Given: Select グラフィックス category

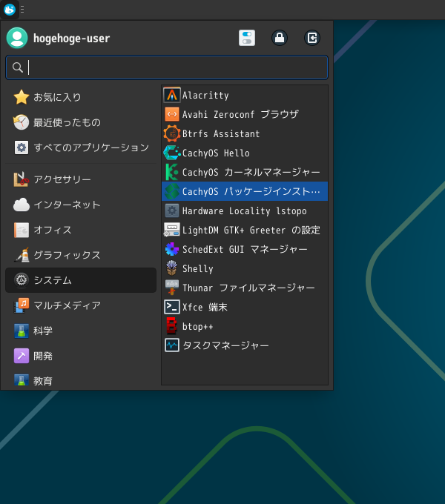Looking at the screenshot, I should tap(81, 255).
